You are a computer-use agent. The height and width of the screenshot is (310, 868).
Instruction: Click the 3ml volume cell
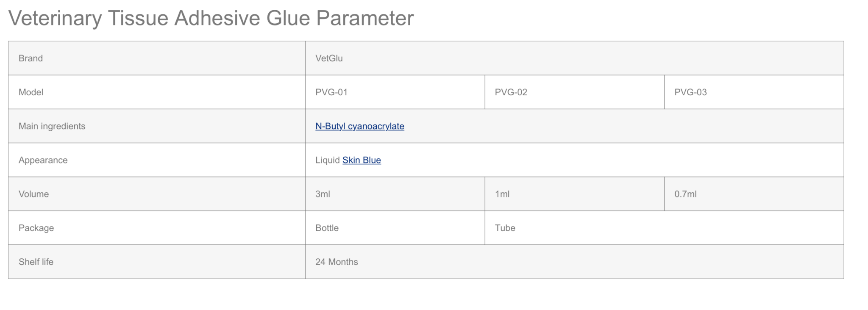pos(323,194)
